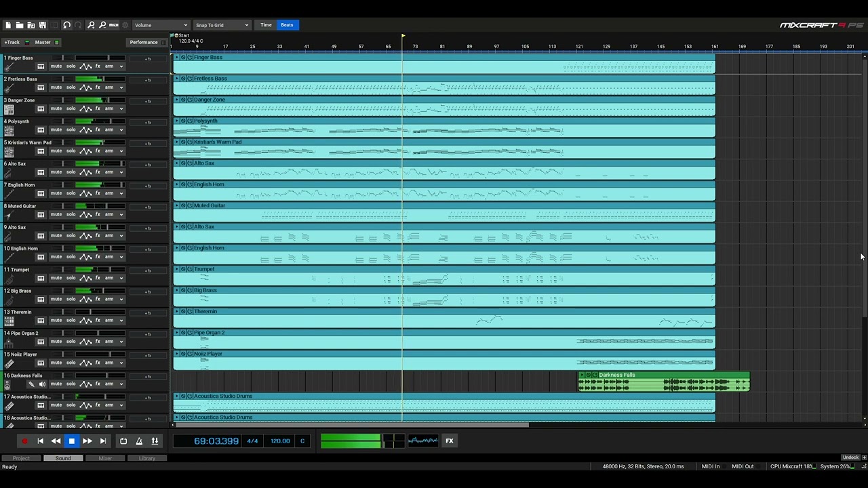Open the Volume automation dropdown
Image resolution: width=868 pixels, height=488 pixels.
click(161, 25)
